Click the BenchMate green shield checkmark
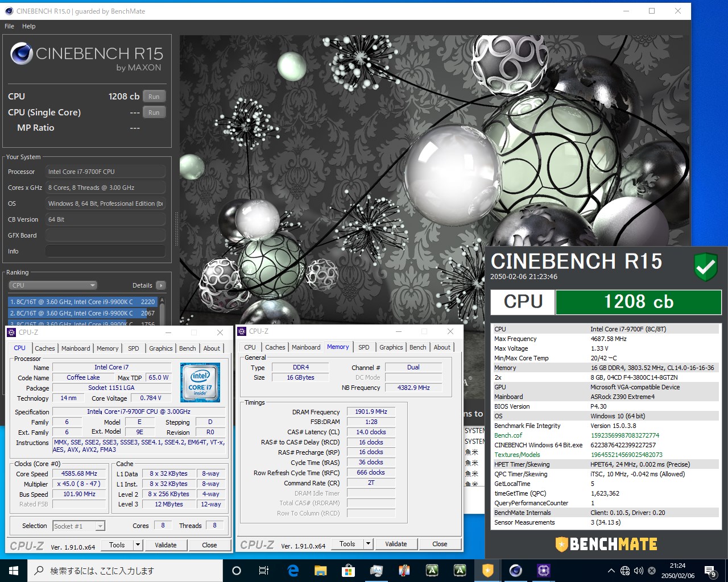728x582 pixels. pyautogui.click(x=706, y=267)
